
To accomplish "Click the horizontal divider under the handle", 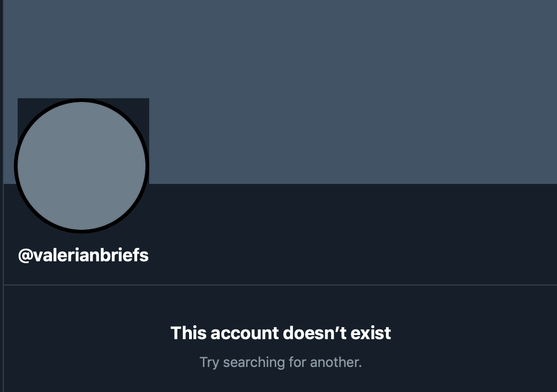I will [x=280, y=285].
